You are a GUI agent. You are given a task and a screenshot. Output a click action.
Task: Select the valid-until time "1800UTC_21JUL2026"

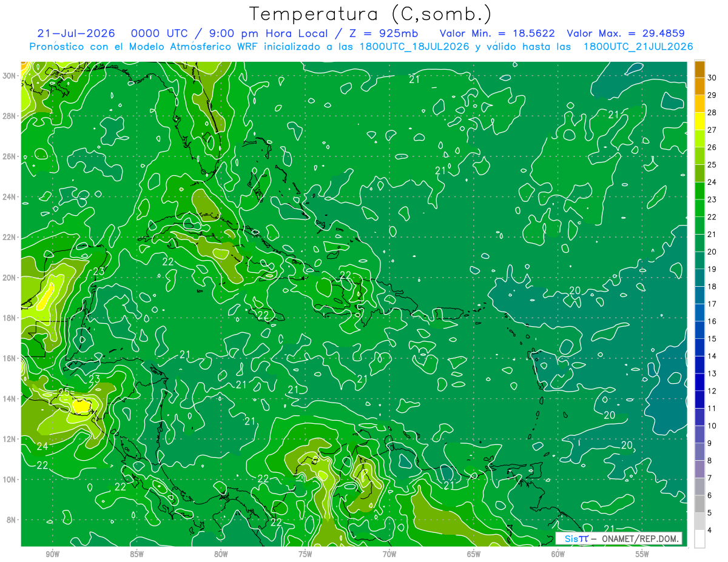[x=638, y=47]
